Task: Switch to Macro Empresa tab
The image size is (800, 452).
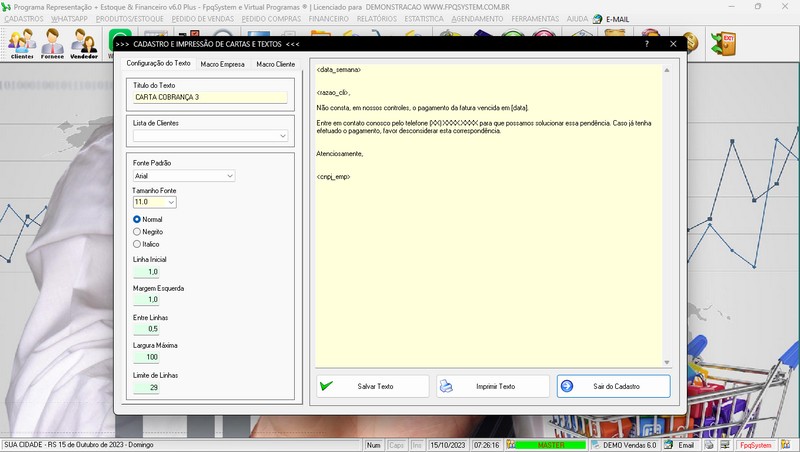Action: pyautogui.click(x=222, y=64)
